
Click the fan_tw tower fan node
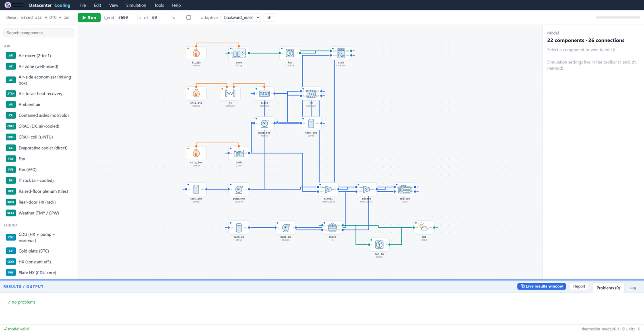[379, 245]
